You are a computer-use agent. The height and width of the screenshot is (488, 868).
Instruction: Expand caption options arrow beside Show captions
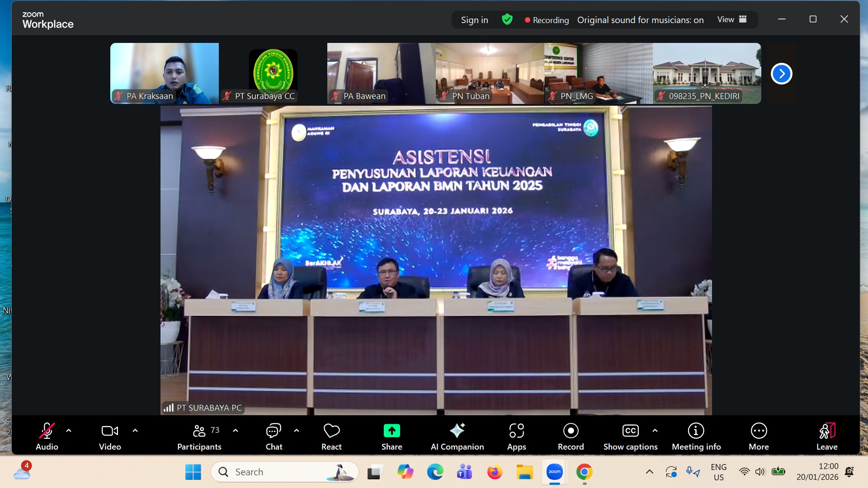pyautogui.click(x=655, y=431)
